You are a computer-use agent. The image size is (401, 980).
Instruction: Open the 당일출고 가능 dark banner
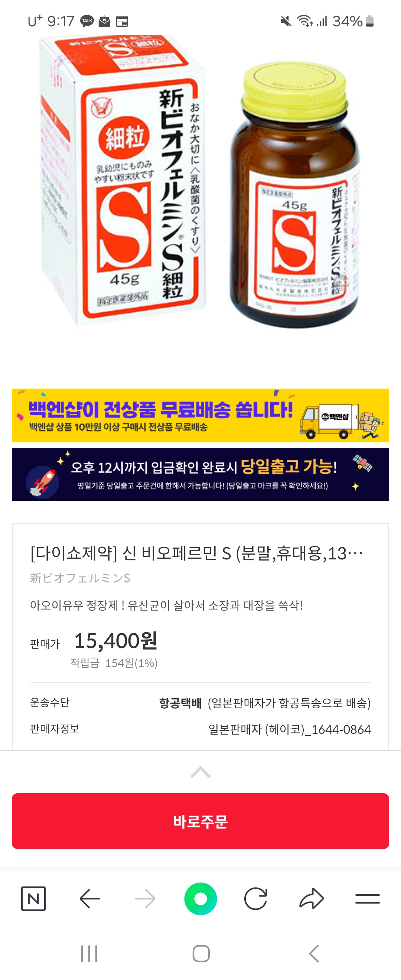point(200,474)
